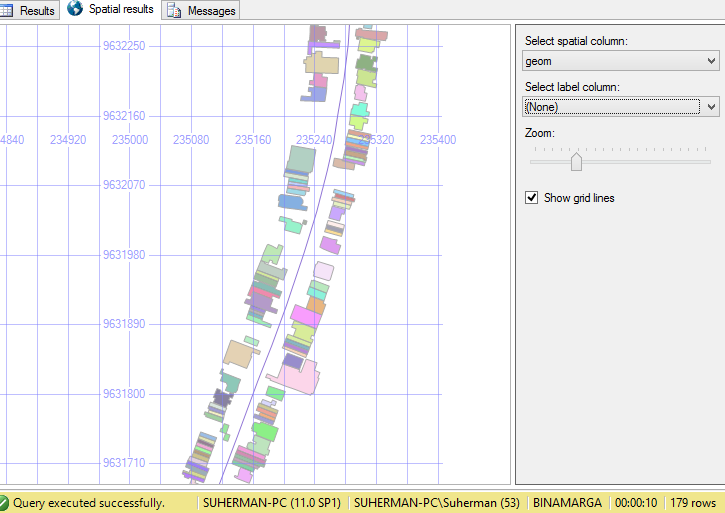Click the Query executed successfully message
The height and width of the screenshot is (513, 725).
[89, 503]
